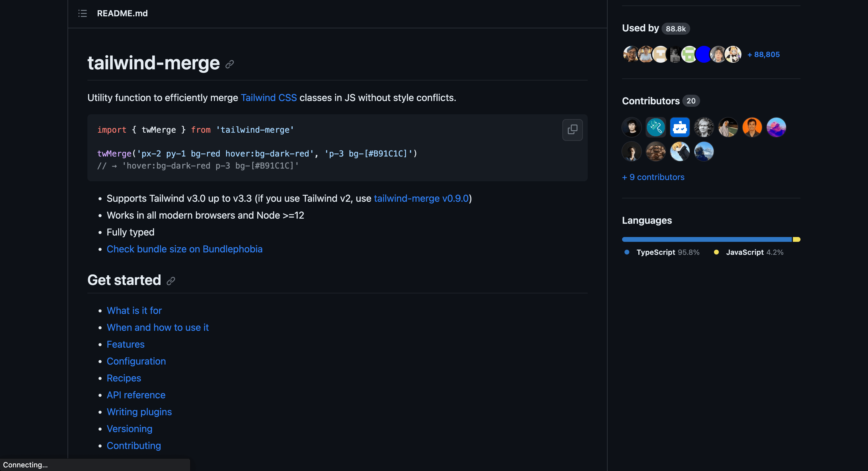Click the anchor link icon beside tailwind-merge heading

coord(230,64)
